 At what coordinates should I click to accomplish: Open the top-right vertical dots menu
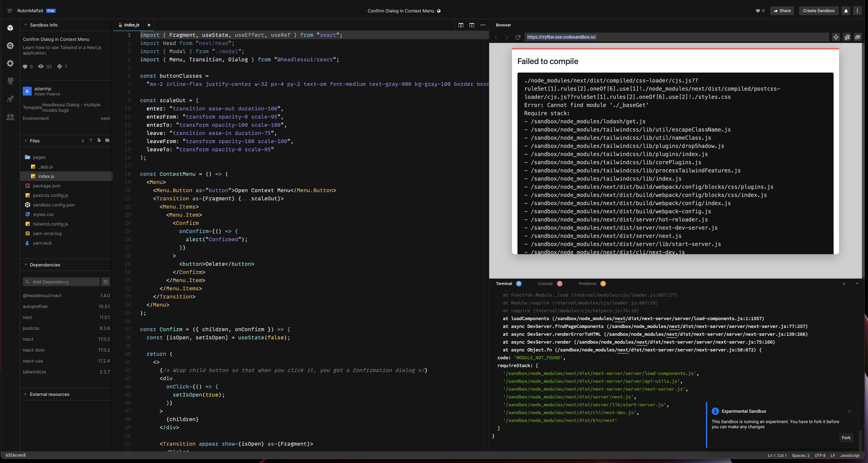point(858,11)
